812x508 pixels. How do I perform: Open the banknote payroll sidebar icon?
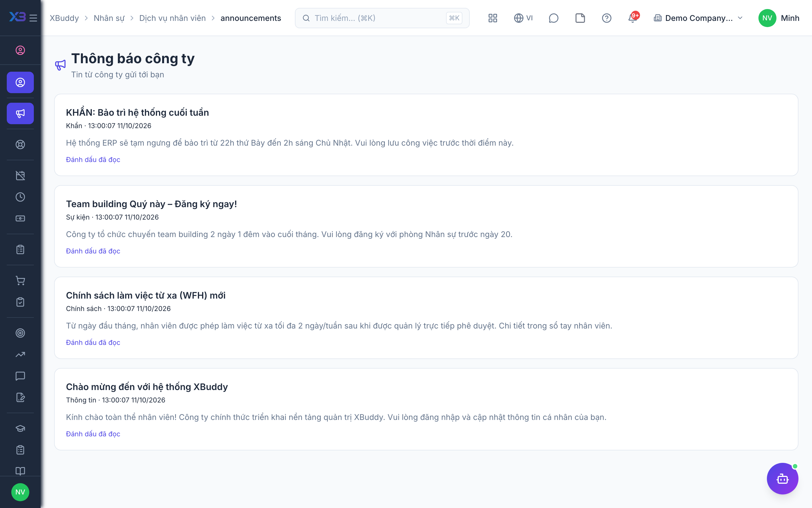point(20,218)
